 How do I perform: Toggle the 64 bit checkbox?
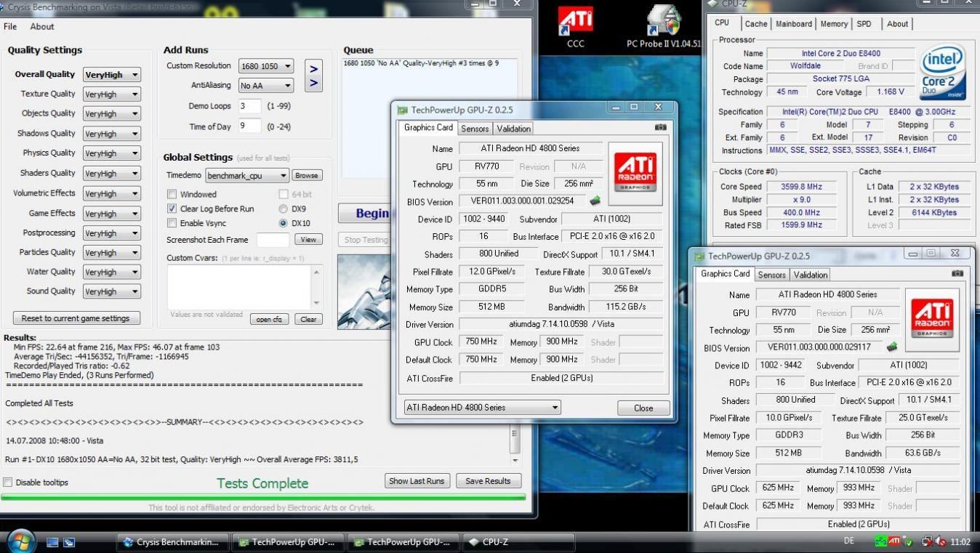(284, 194)
